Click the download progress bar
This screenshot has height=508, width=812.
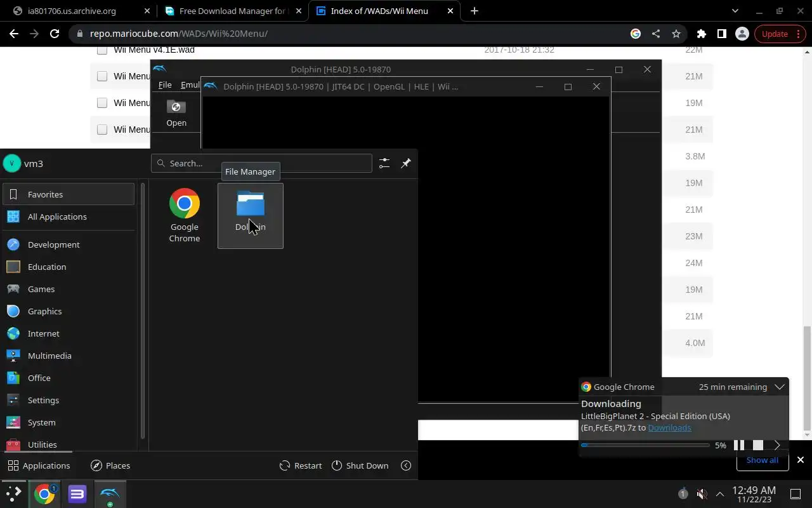coord(645,445)
